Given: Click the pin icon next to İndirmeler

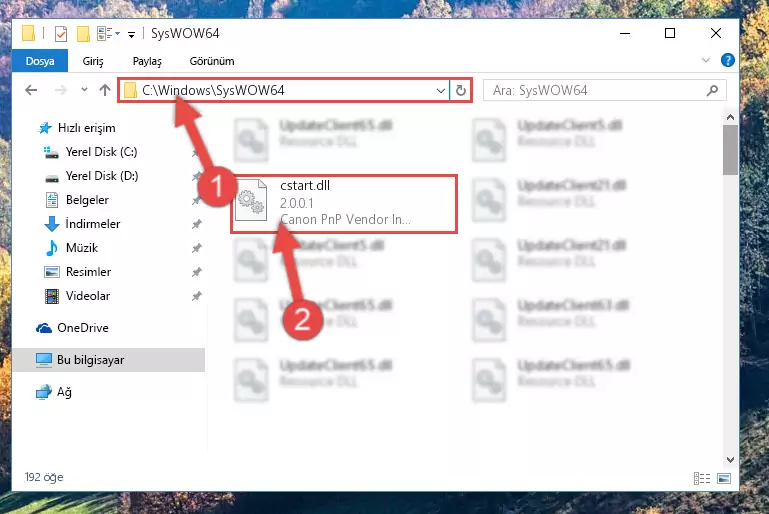Looking at the screenshot, I should click(197, 224).
